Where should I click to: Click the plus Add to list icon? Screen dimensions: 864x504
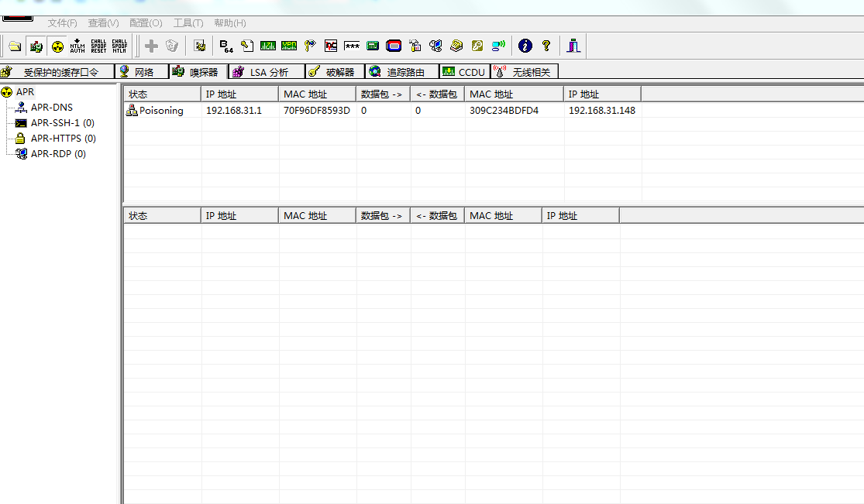pyautogui.click(x=152, y=46)
